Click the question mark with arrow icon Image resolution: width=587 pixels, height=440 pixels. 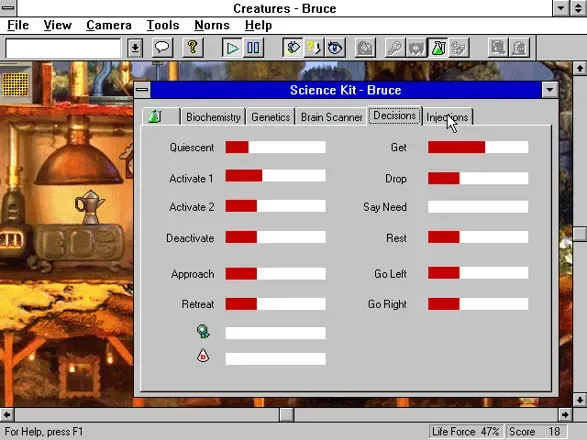pyautogui.click(x=314, y=48)
